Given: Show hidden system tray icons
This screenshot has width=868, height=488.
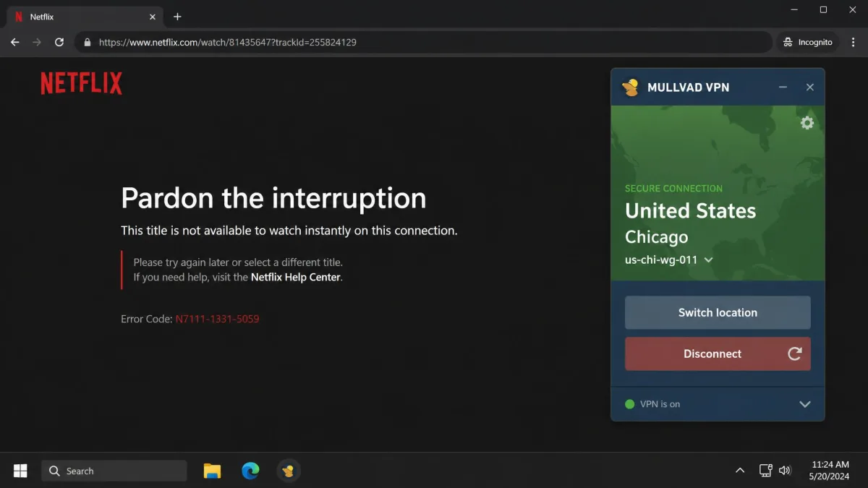Looking at the screenshot, I should pos(739,471).
